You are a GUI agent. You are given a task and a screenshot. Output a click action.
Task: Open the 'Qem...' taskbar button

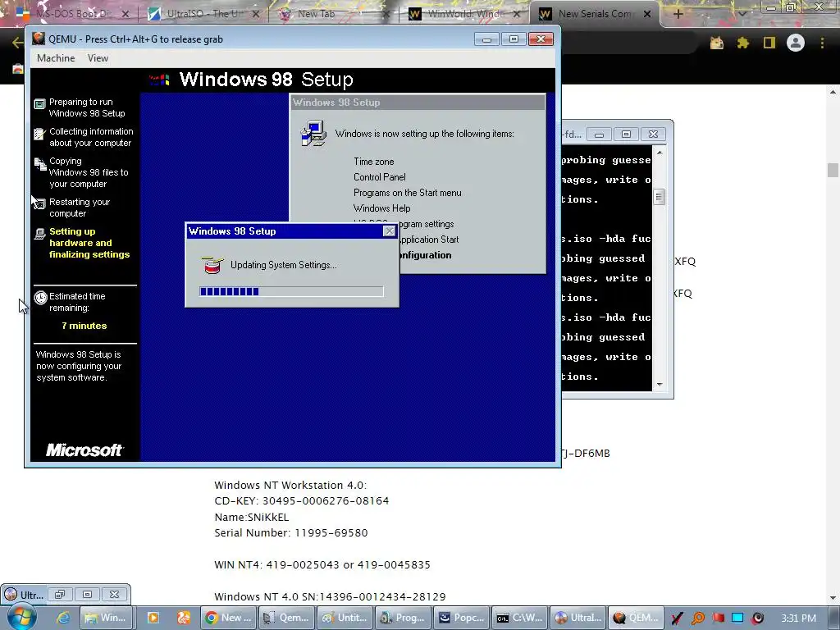[x=286, y=618]
